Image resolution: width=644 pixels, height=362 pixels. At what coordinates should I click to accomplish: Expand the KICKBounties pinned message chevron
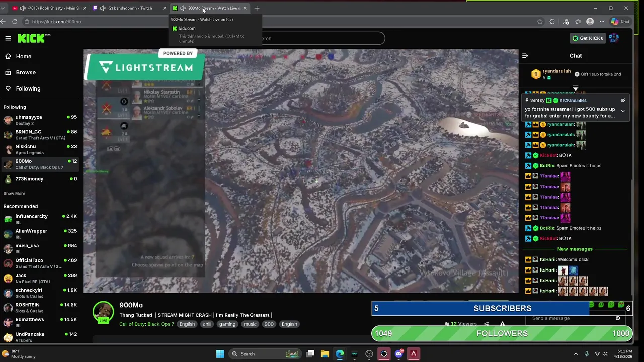click(x=623, y=111)
